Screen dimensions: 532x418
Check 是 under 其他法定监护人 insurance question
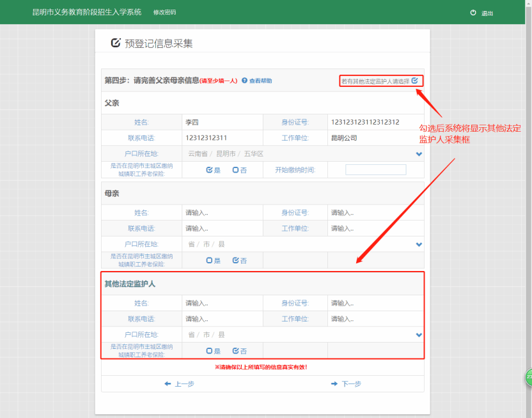pos(212,350)
